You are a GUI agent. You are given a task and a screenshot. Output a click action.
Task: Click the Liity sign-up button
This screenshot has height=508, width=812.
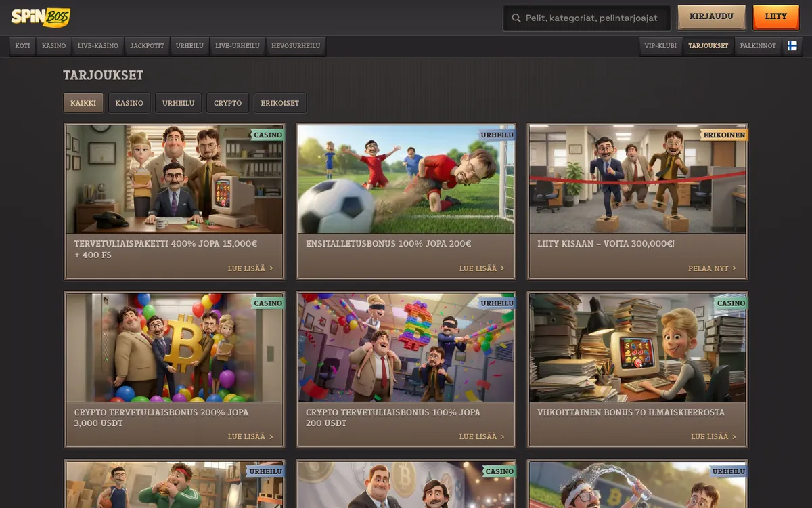click(776, 16)
